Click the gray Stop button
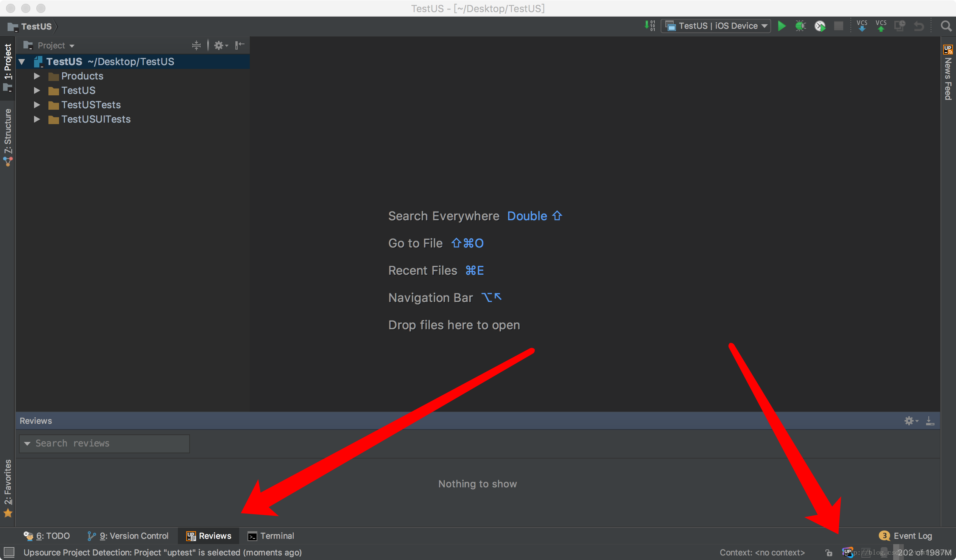The width and height of the screenshot is (956, 560). tap(838, 26)
